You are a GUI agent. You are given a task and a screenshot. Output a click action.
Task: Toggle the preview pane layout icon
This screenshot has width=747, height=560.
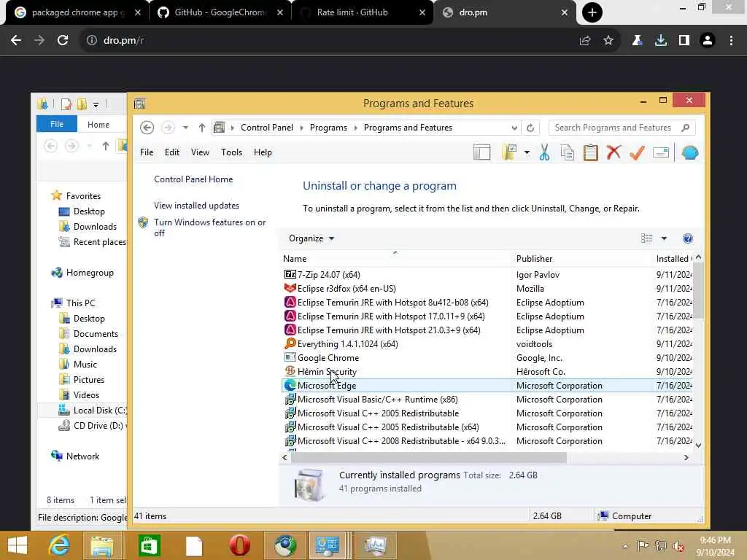pos(481,152)
